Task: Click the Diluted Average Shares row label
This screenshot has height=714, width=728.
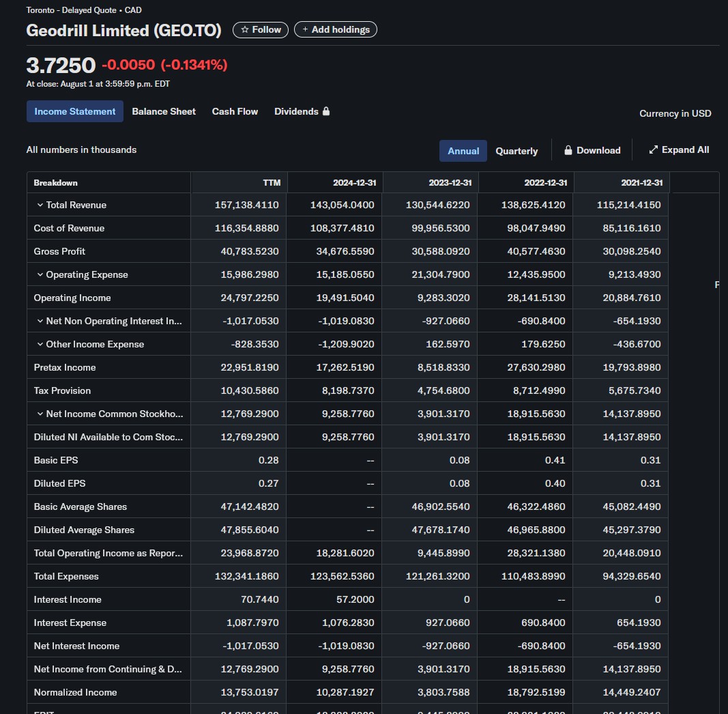Action: point(84,530)
